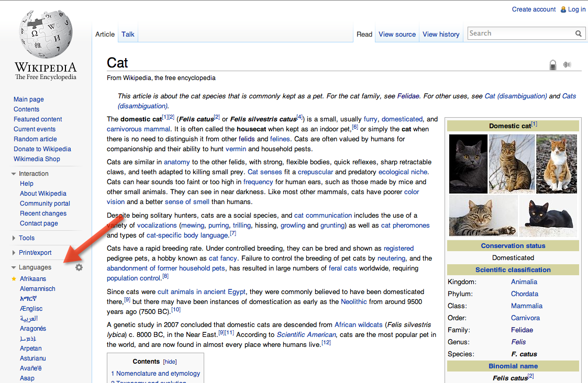Click the Wikipedia globe logo
The image size is (588, 383).
pyautogui.click(x=46, y=34)
